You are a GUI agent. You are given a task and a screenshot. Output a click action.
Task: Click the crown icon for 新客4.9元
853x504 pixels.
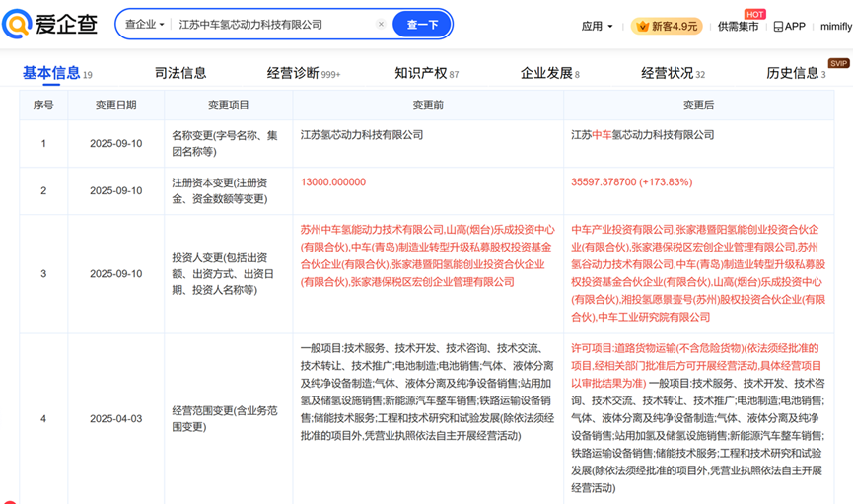pos(641,26)
